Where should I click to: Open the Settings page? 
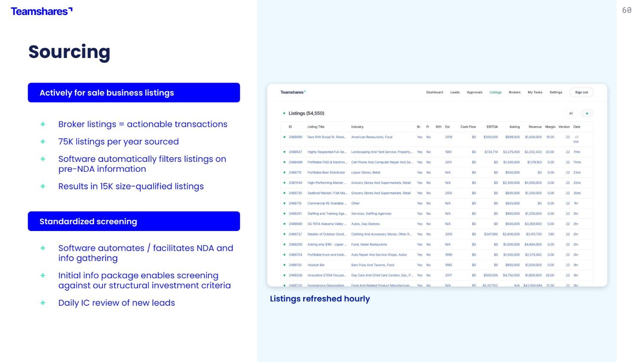pos(556,92)
